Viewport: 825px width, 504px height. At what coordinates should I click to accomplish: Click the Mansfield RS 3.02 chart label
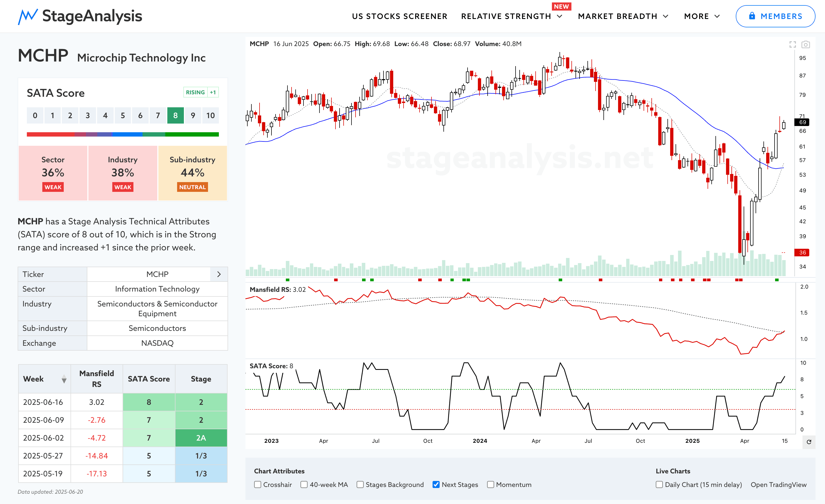click(x=277, y=289)
